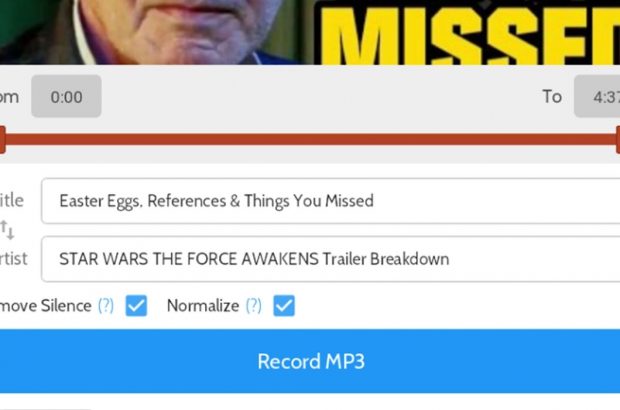Select the From start time 0:00 field
The image size is (620, 410).
point(66,96)
